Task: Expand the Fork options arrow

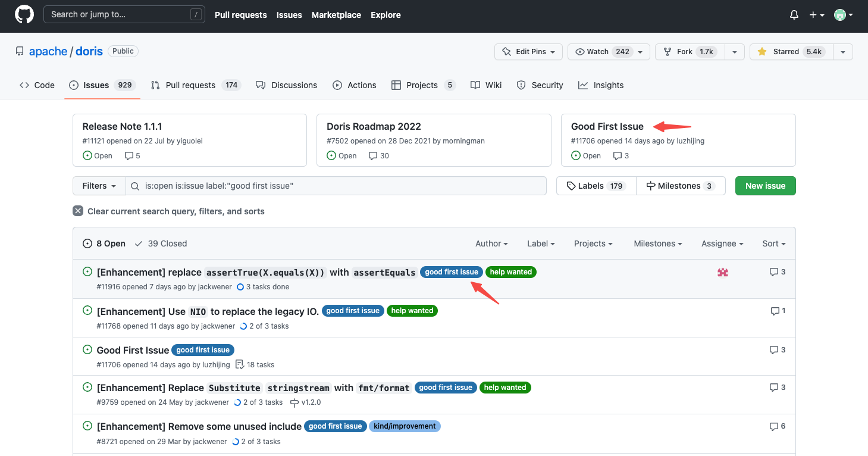Action: coord(735,52)
